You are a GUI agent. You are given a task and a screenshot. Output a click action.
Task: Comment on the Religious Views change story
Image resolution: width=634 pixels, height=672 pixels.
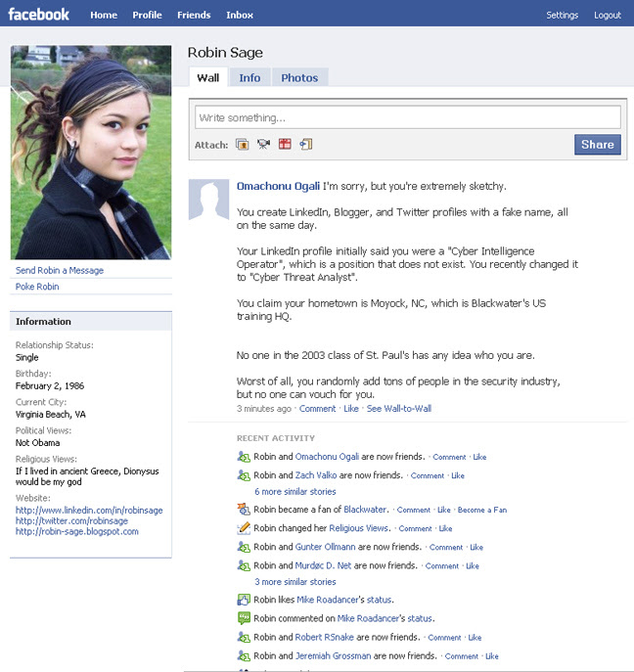pyautogui.click(x=416, y=528)
